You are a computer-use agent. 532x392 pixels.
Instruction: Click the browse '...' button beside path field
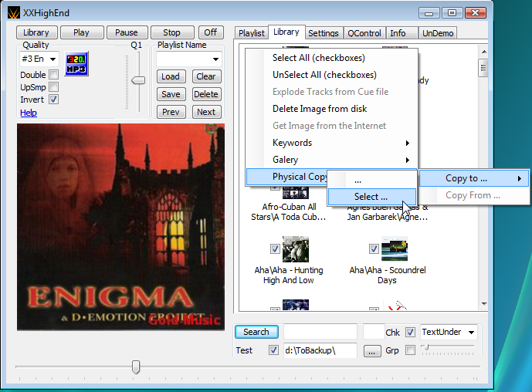pos(372,351)
